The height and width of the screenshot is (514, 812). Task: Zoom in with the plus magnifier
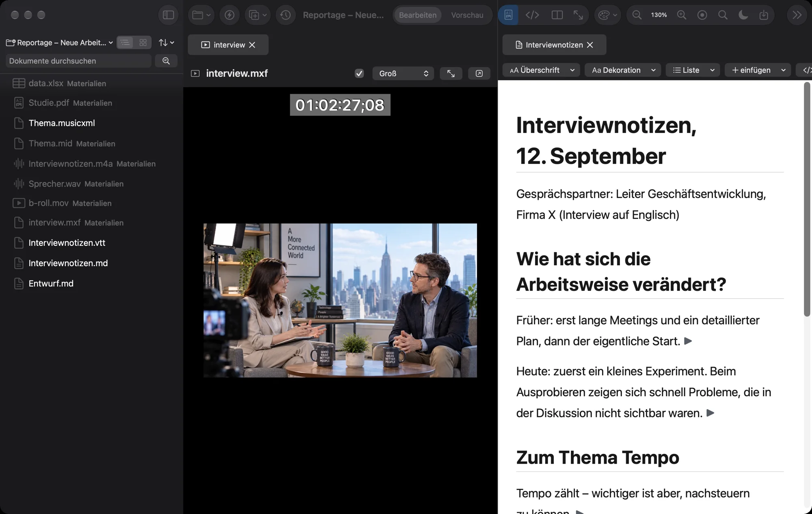682,15
